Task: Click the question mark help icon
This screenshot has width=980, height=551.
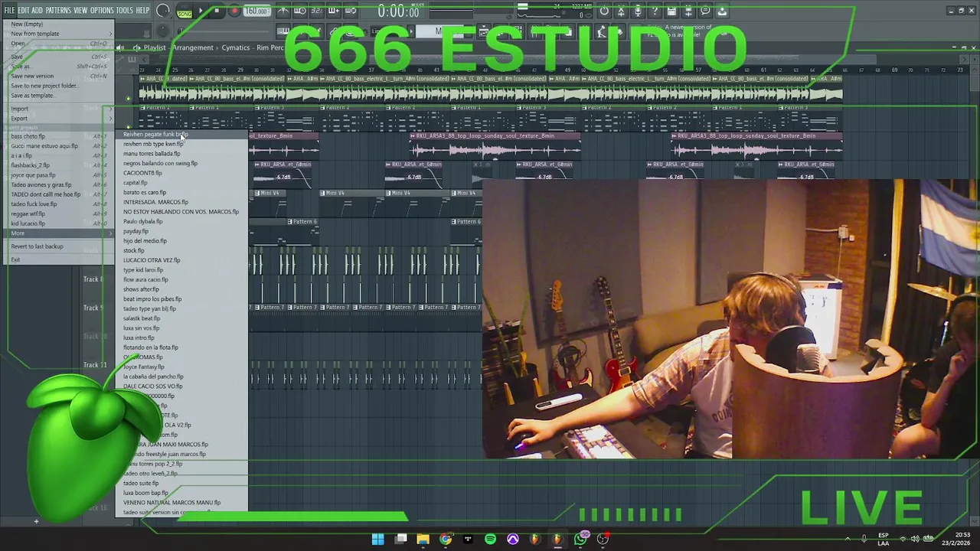Action: 655,11
